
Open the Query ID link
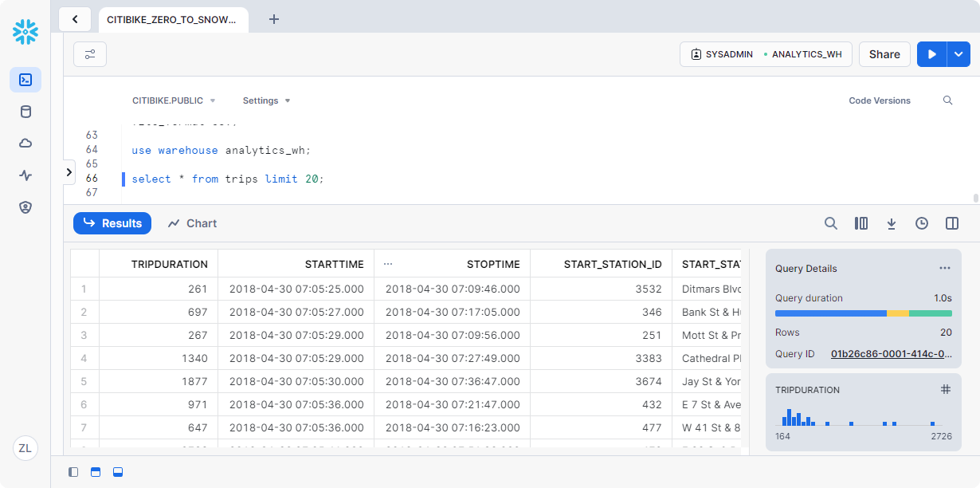pyautogui.click(x=891, y=353)
